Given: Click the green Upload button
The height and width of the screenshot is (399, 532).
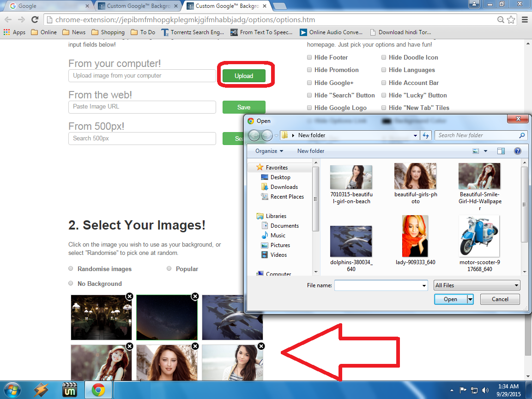Looking at the screenshot, I should 244,76.
